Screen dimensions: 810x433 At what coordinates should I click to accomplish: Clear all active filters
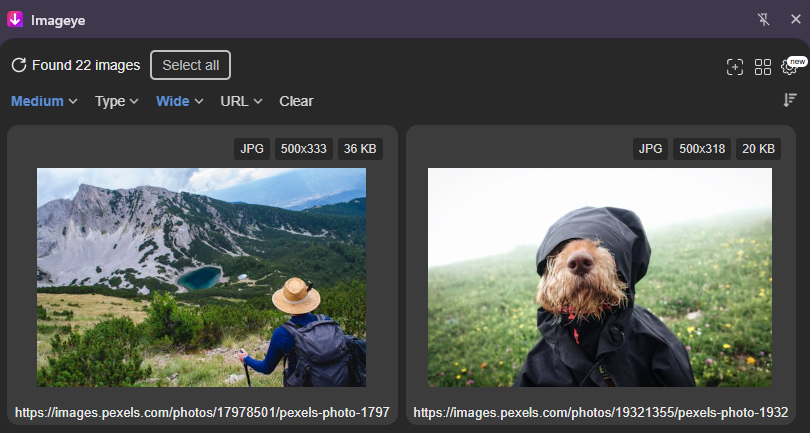(x=296, y=101)
